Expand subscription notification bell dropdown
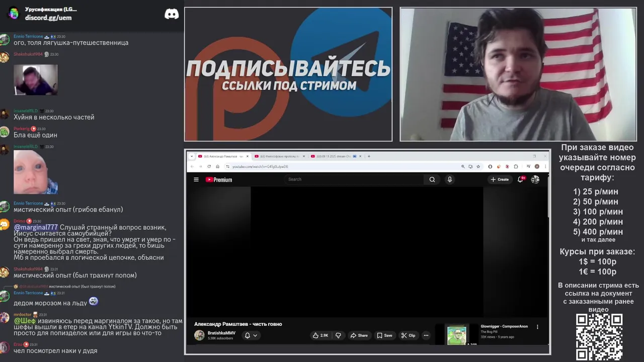This screenshot has height=362, width=644. click(251, 335)
